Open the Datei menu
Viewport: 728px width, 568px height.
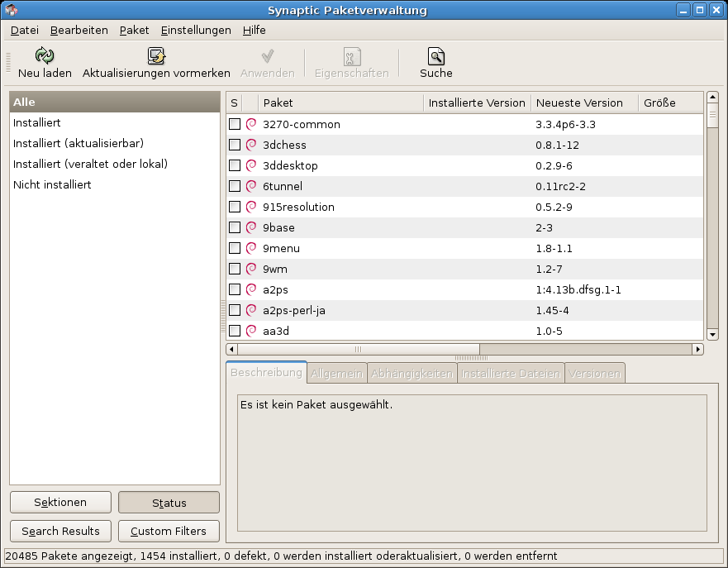[x=25, y=31]
